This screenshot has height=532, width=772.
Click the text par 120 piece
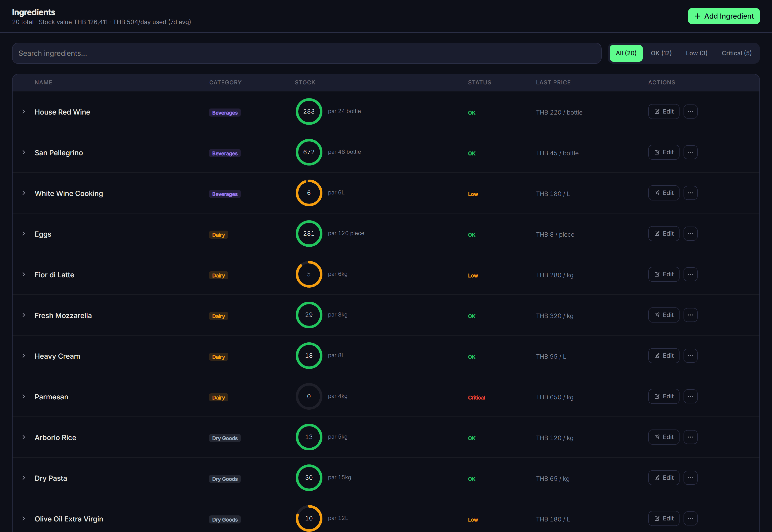[x=346, y=233]
